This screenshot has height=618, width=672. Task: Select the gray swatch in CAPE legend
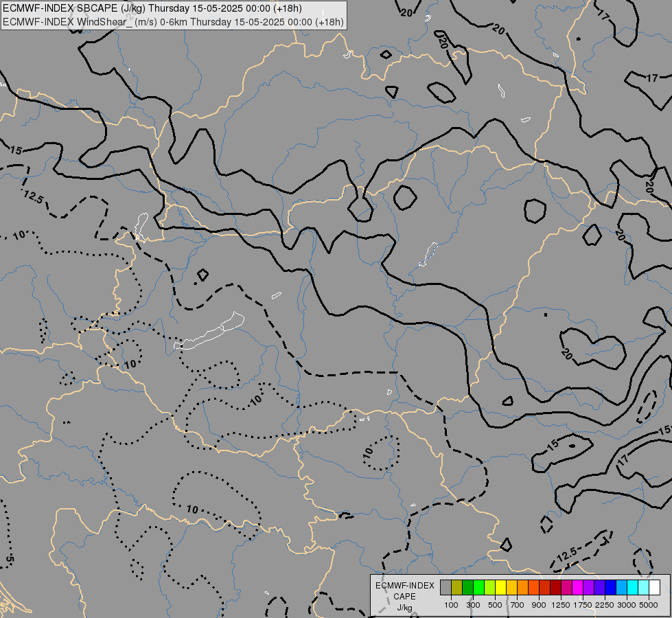445,587
